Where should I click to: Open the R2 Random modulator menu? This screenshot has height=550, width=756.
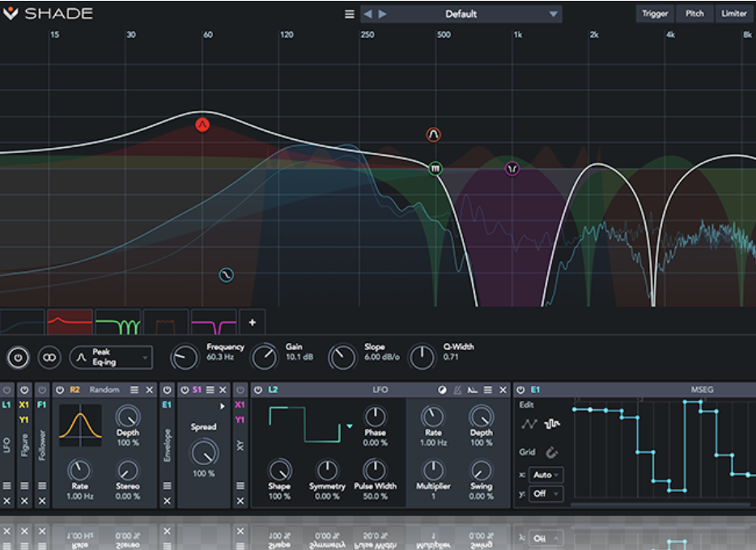point(134,390)
